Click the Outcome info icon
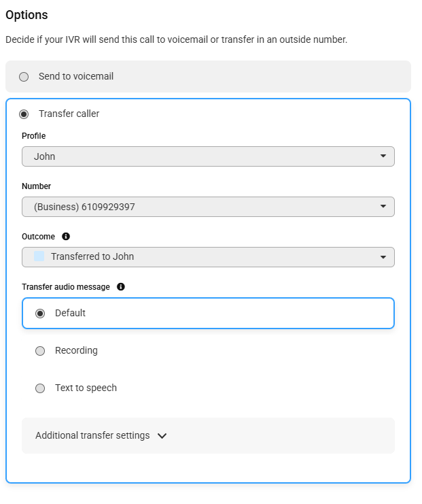The height and width of the screenshot is (504, 422). tap(66, 237)
